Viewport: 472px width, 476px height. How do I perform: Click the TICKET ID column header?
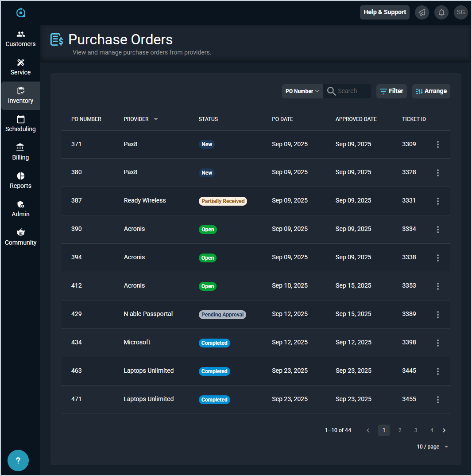click(414, 119)
